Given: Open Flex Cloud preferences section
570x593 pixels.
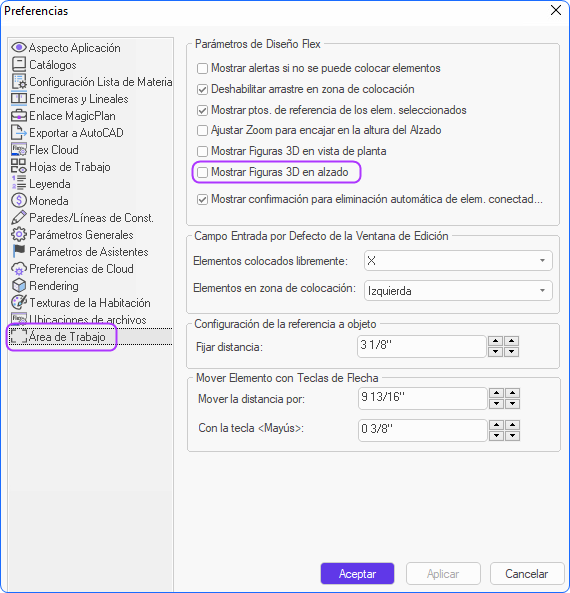Looking at the screenshot, I should tap(54, 150).
